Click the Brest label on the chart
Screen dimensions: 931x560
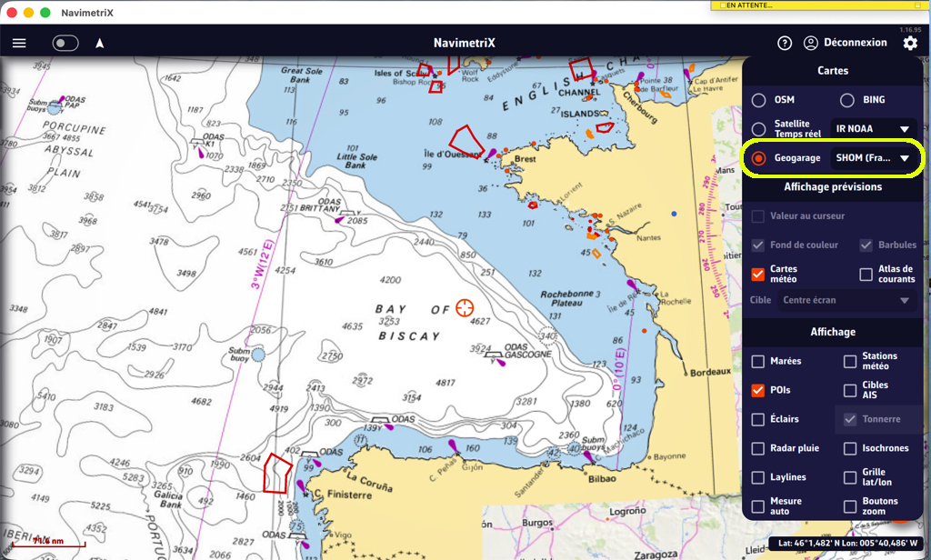[x=525, y=159]
